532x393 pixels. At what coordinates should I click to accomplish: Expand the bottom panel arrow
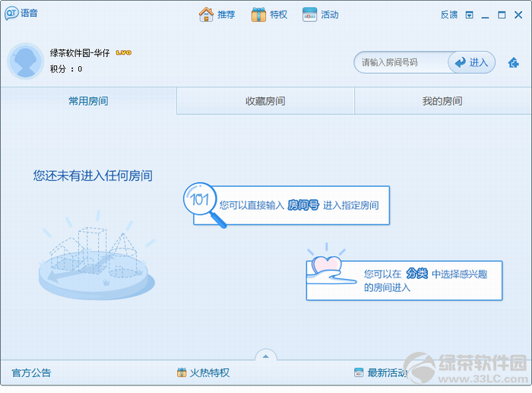266,356
